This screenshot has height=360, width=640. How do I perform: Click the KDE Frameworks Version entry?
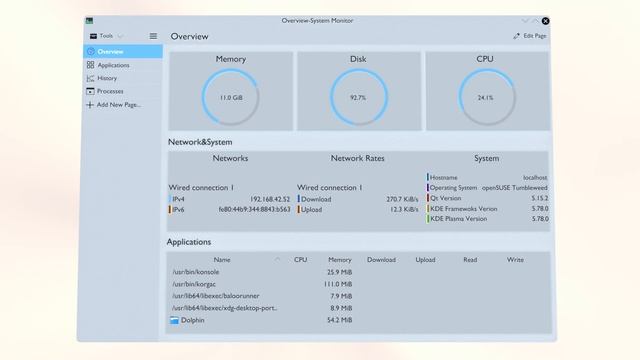point(488,209)
